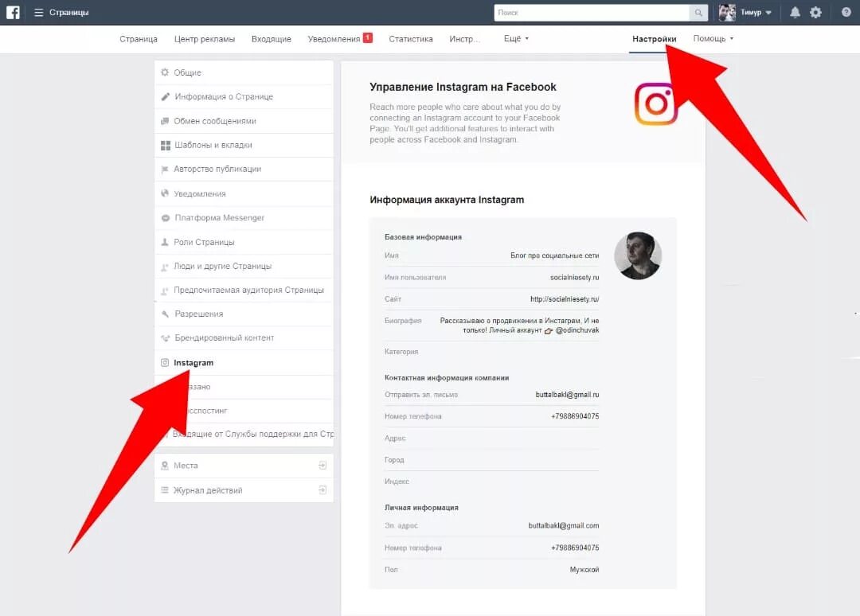Click username value socialniesety.ru
The width and height of the screenshot is (860, 616).
click(574, 277)
